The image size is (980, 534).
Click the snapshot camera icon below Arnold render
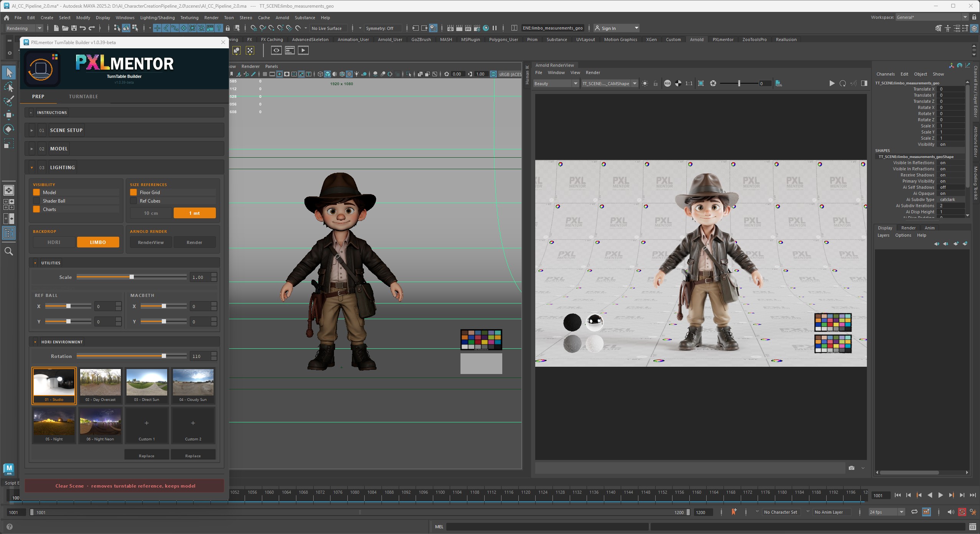(851, 468)
